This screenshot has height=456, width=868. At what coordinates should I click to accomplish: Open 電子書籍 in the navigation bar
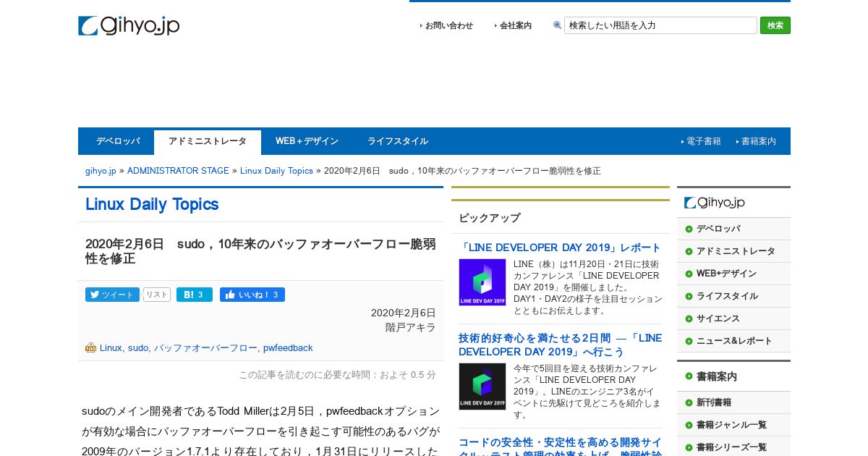[x=704, y=141]
